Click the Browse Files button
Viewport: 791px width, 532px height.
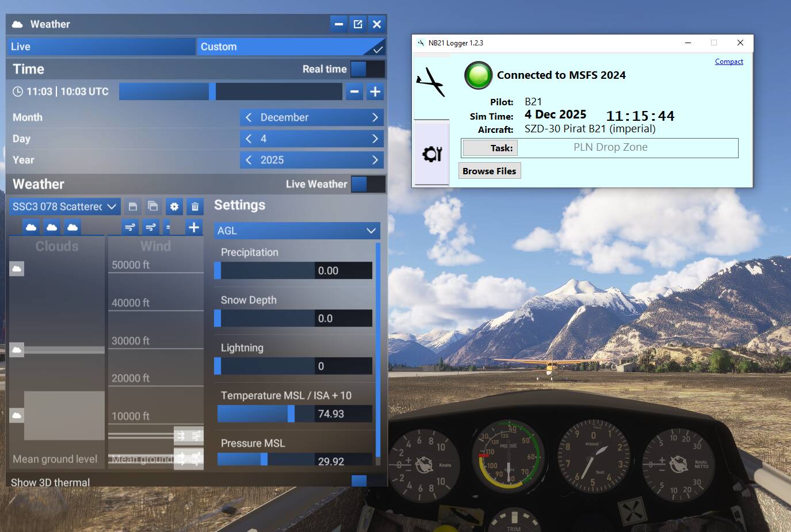click(490, 171)
